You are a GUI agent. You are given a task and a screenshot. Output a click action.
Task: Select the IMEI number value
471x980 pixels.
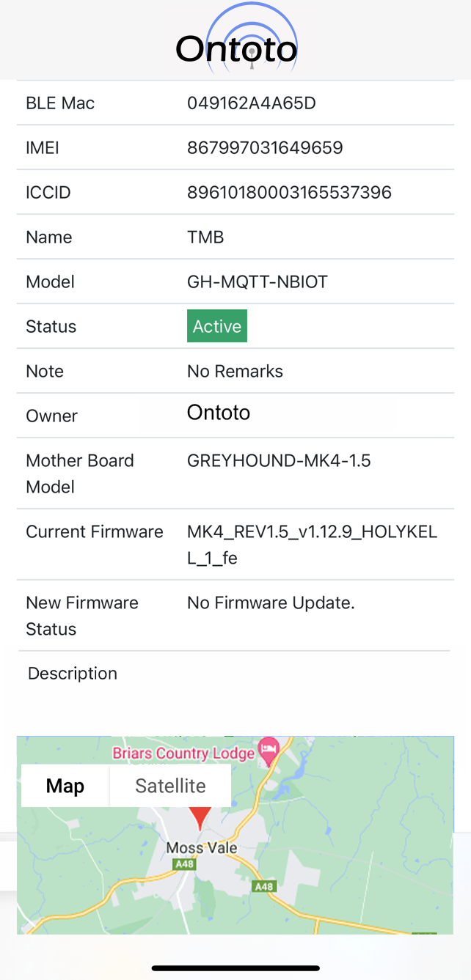pos(265,147)
